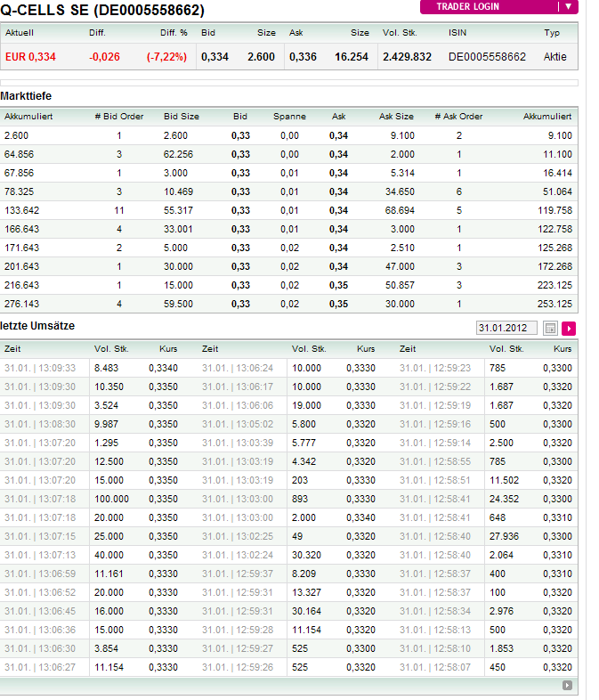
Task: Click the 'Spanne' column header
Action: (289, 117)
